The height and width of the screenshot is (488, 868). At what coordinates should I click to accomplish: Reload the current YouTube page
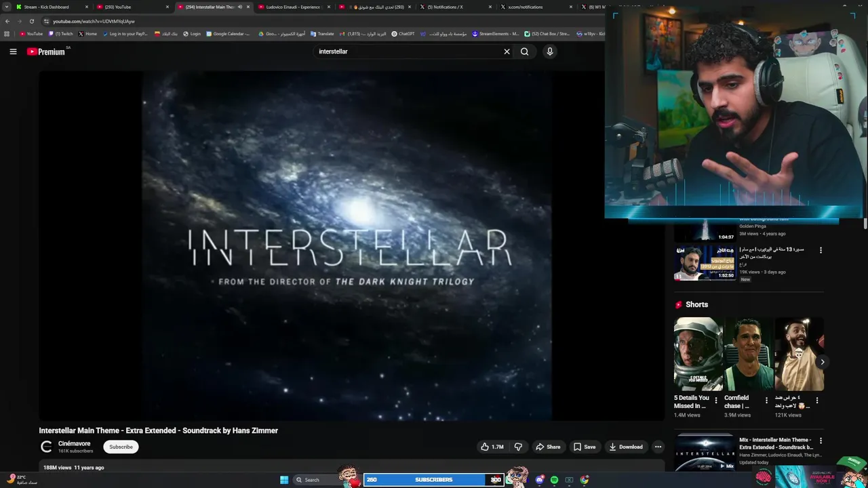(31, 21)
